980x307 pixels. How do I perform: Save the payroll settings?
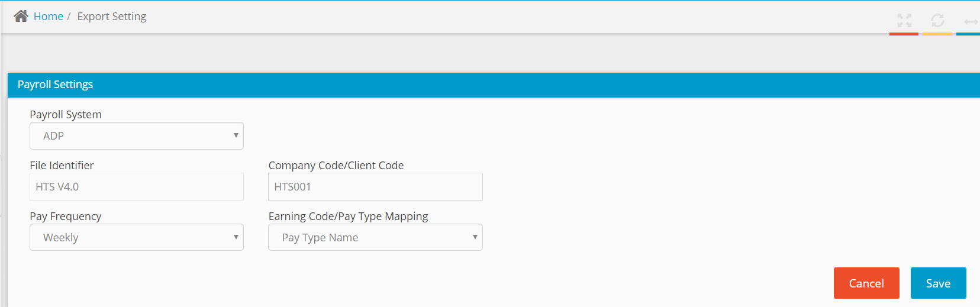(938, 283)
